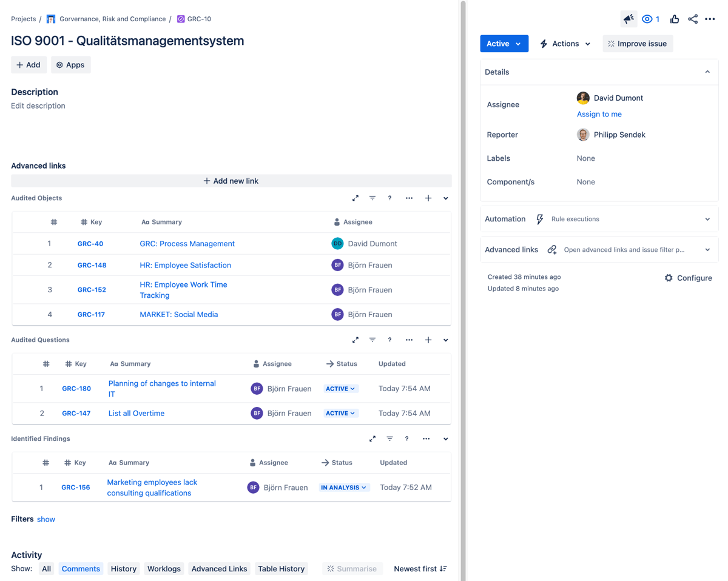Toggle the Newest first sort order
Screen dimensions: 728x581
420,569
